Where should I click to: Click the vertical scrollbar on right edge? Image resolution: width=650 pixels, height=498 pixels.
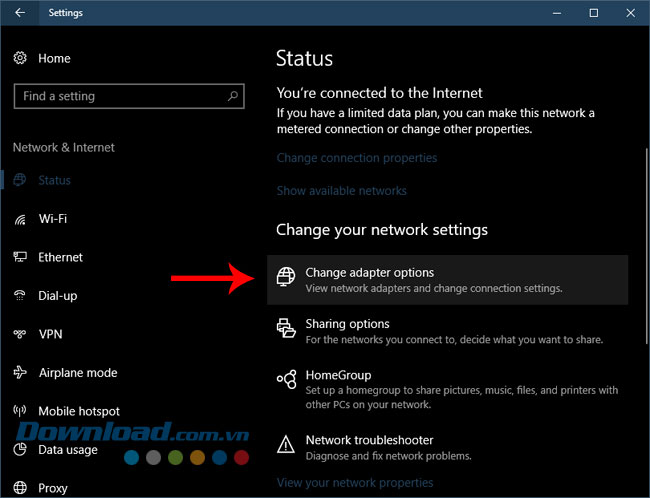point(646,245)
